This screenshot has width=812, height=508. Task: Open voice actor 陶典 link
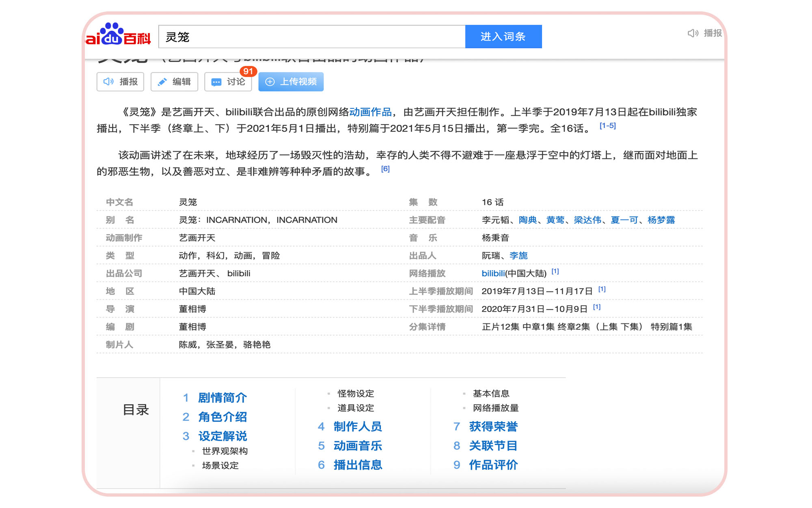(x=527, y=220)
